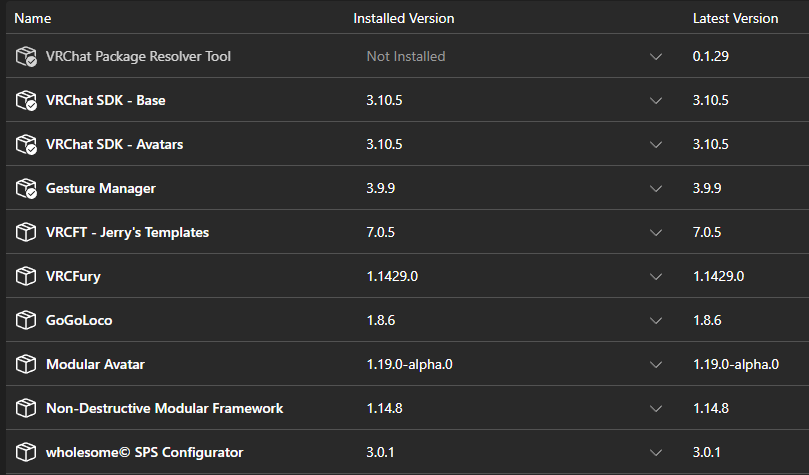The height and width of the screenshot is (475, 809).
Task: Sort by the Name column header
Action: tap(33, 19)
